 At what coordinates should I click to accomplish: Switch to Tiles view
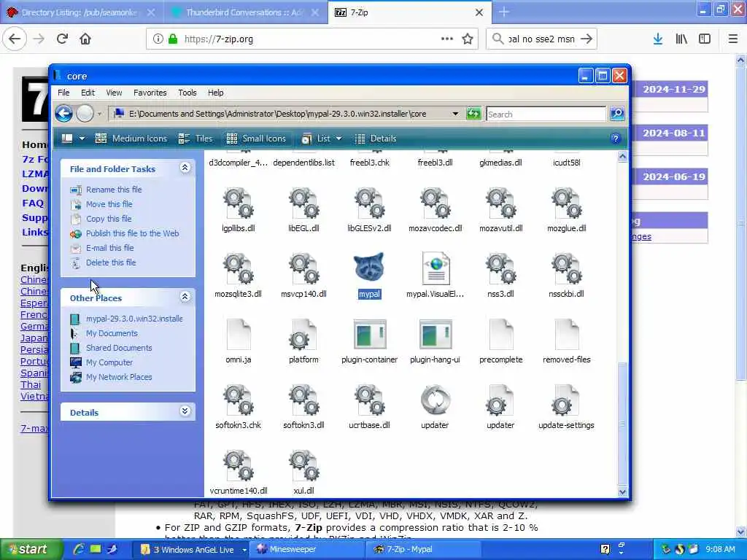click(196, 139)
